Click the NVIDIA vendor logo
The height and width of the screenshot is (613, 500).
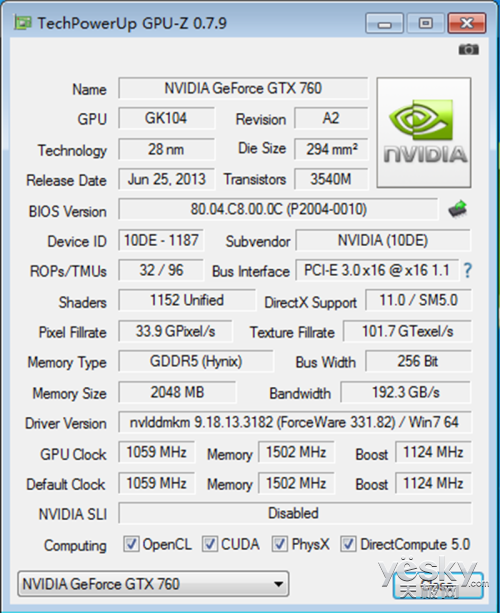[424, 133]
